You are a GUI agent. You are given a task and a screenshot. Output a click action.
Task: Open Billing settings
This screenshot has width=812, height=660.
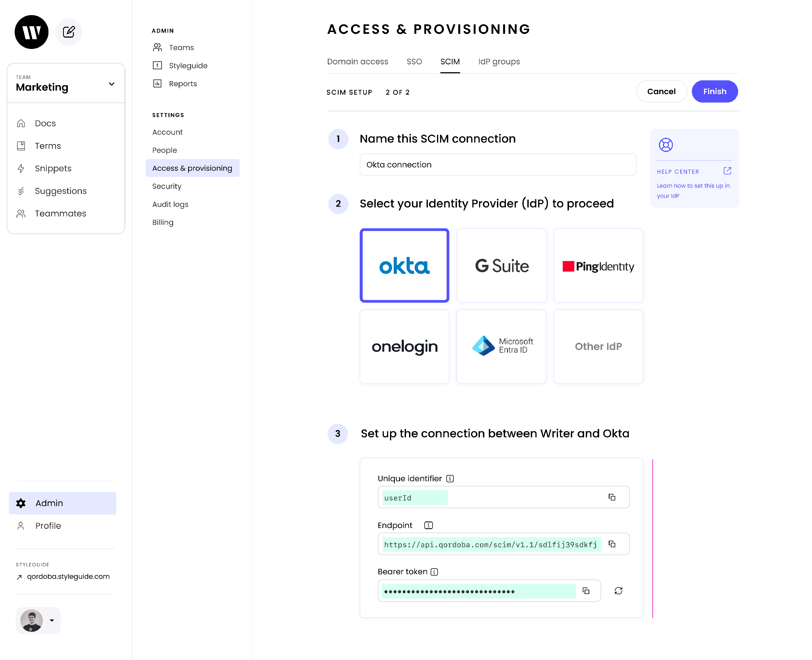tap(163, 222)
